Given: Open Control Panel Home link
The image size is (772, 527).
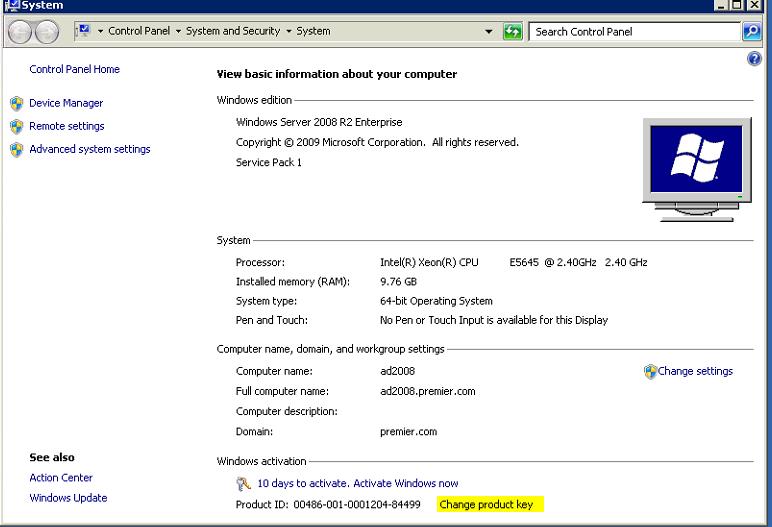Looking at the screenshot, I should point(74,69).
